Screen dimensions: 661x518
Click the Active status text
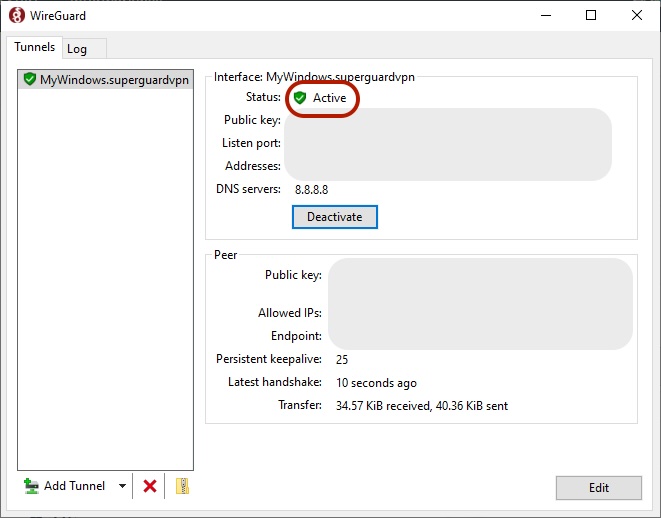tap(329, 98)
